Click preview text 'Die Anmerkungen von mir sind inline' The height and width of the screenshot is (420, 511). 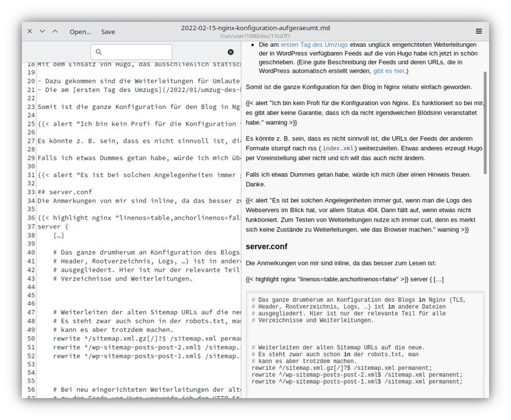tap(341, 263)
